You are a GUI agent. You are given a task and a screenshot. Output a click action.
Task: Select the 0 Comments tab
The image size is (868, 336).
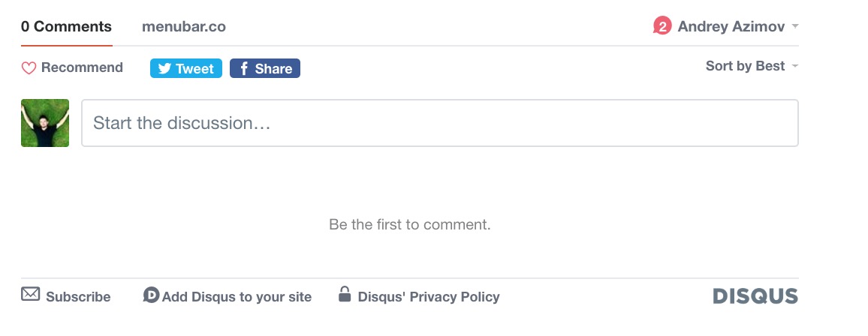(66, 27)
